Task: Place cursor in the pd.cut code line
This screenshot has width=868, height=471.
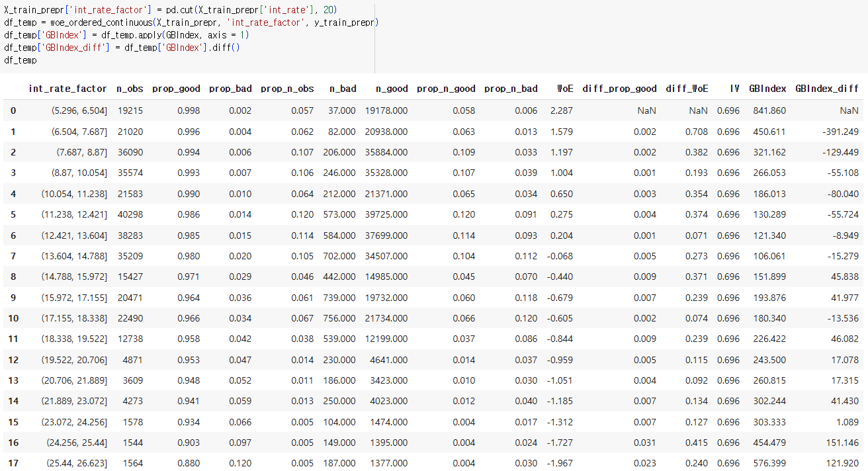Action: tap(171, 11)
